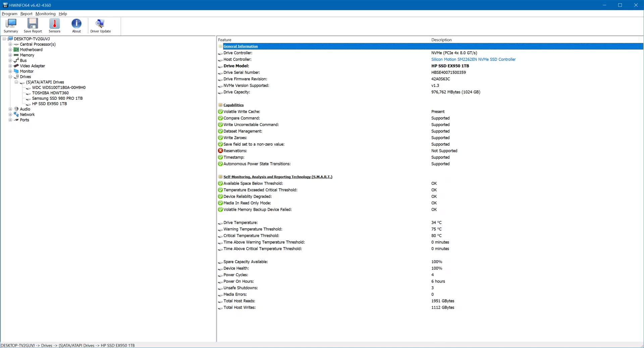Select Samsung SSD 980 PRO 1TB drive
Image resolution: width=644 pixels, height=348 pixels.
tap(57, 98)
